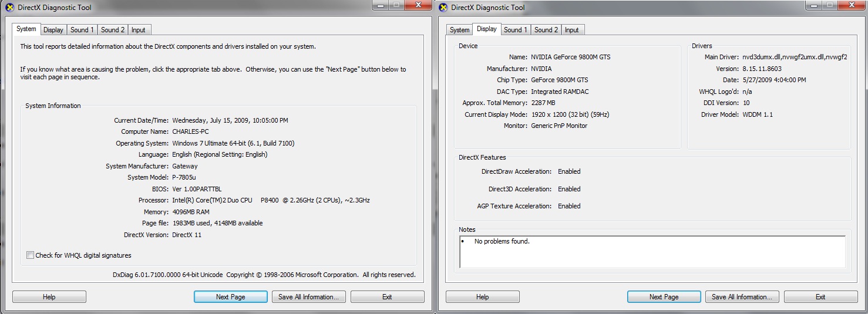This screenshot has width=868, height=314.
Task: Click page file value 1983MB used
Action: pyautogui.click(x=217, y=223)
